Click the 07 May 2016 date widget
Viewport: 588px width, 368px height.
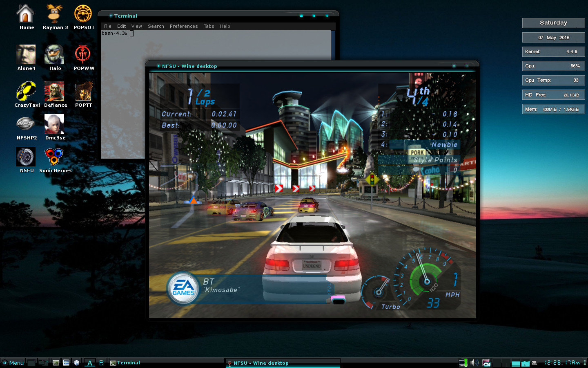(553, 38)
